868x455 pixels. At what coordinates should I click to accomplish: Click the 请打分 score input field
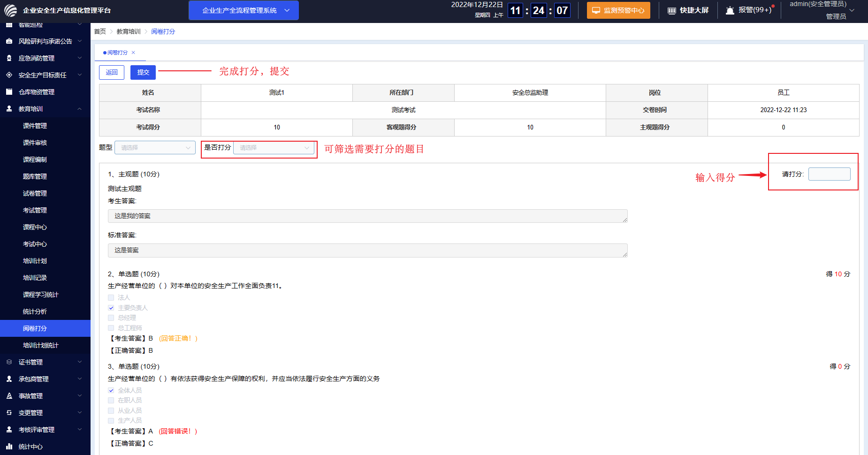click(830, 174)
